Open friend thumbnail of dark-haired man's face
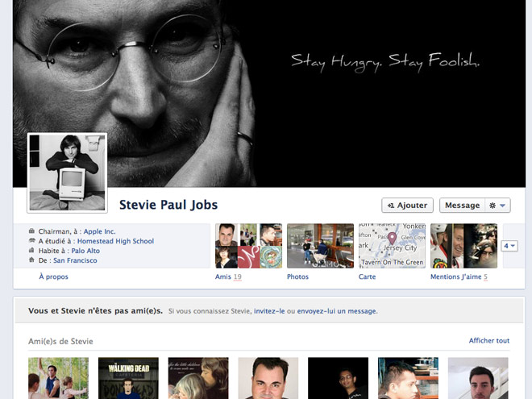532x399 pixels. [x=268, y=378]
